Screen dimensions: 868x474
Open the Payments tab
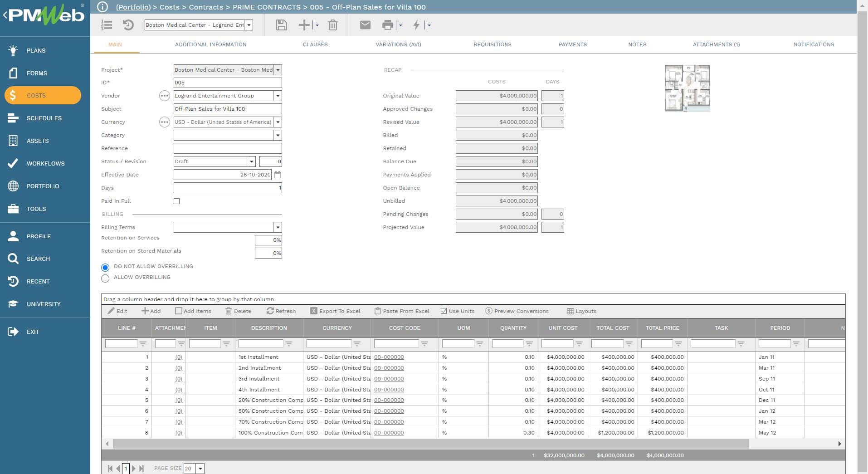pyautogui.click(x=573, y=44)
